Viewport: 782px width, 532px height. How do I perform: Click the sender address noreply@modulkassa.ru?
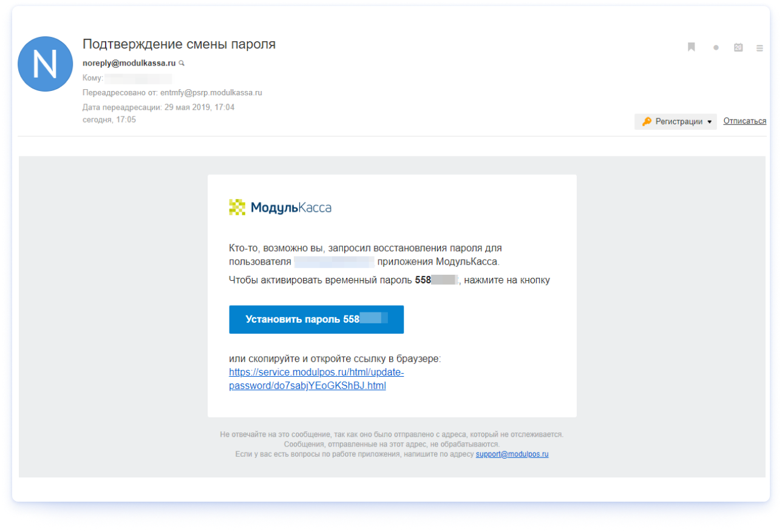point(129,63)
